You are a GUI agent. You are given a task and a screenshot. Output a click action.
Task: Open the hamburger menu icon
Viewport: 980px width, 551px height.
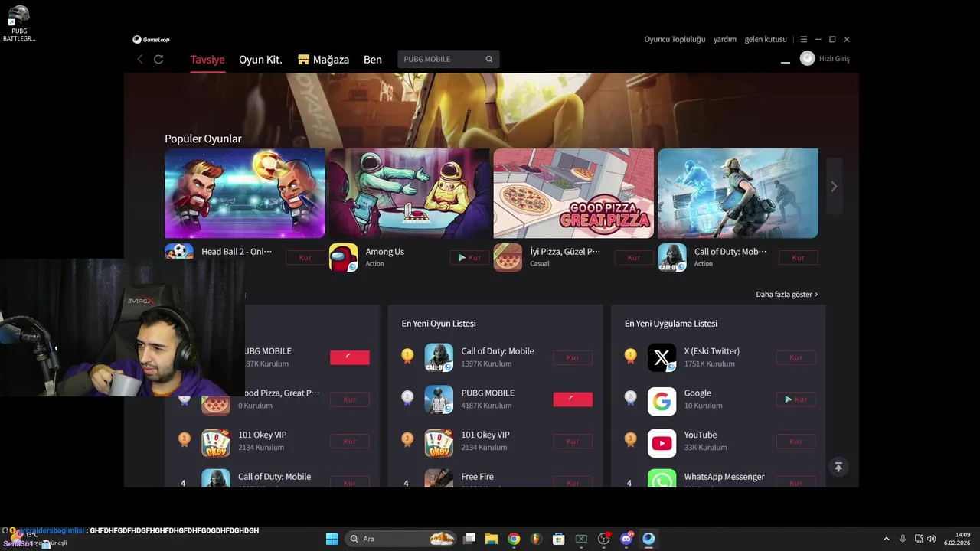pos(803,39)
